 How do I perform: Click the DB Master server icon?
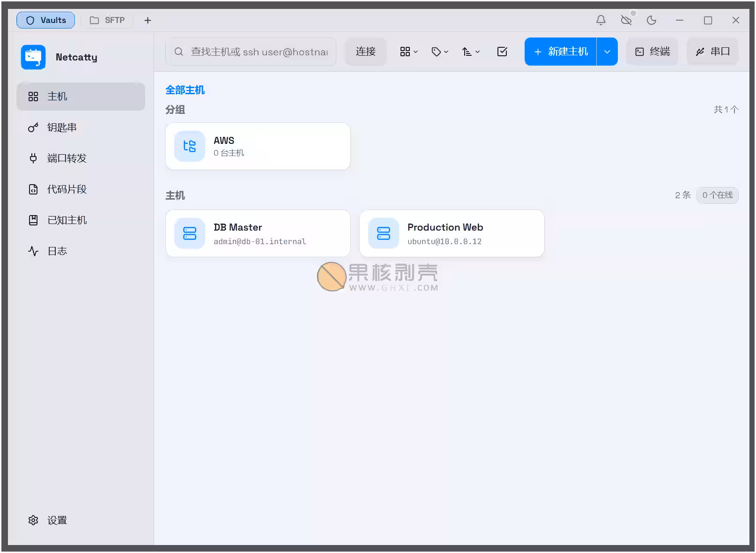tap(190, 233)
